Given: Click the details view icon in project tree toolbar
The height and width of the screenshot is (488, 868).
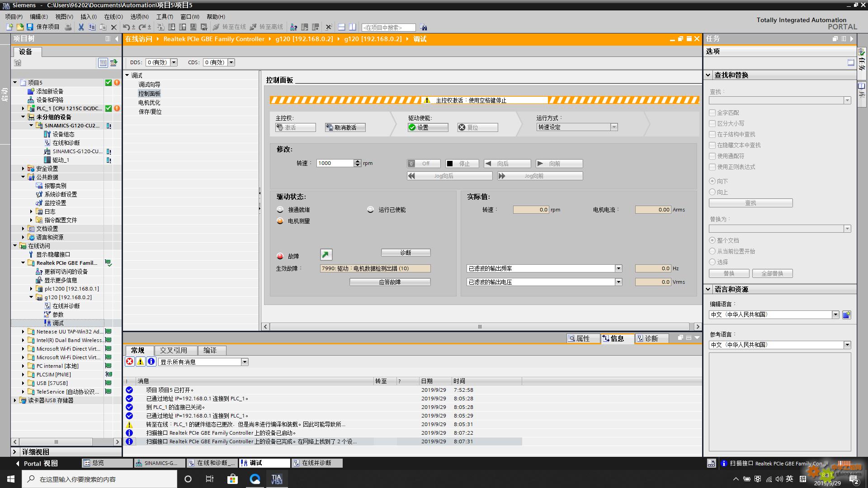Looking at the screenshot, I should (x=103, y=63).
